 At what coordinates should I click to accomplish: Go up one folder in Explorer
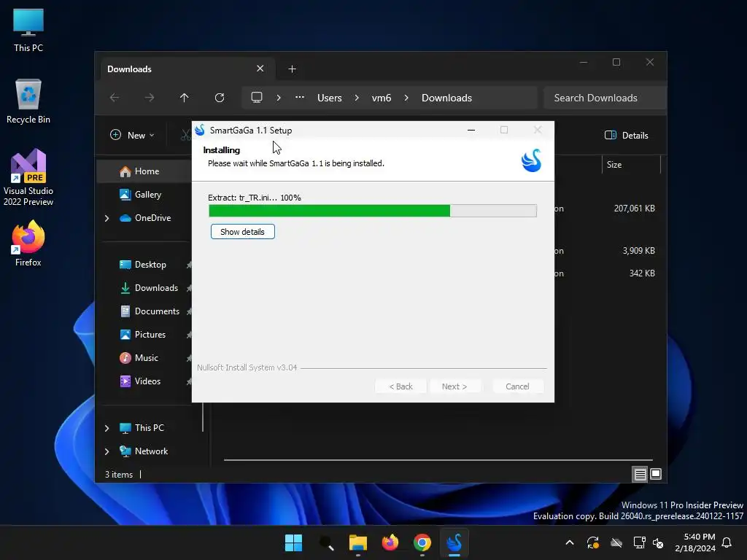click(185, 98)
